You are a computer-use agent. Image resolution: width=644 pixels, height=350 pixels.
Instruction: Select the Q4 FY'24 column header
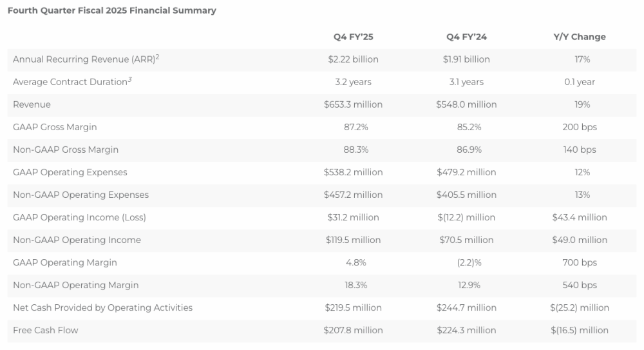point(466,37)
